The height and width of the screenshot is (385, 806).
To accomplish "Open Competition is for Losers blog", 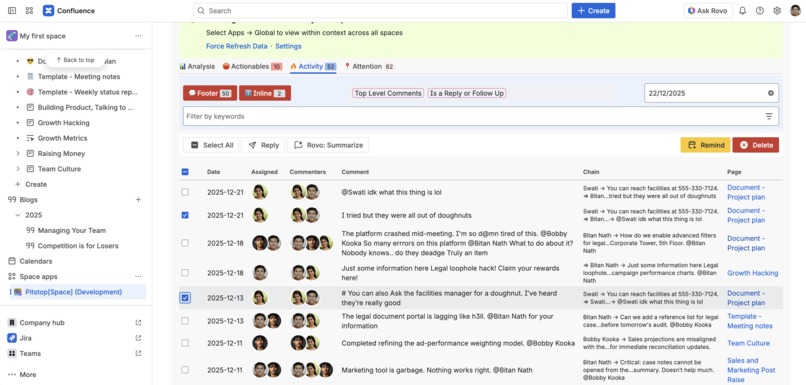I will 78,246.
